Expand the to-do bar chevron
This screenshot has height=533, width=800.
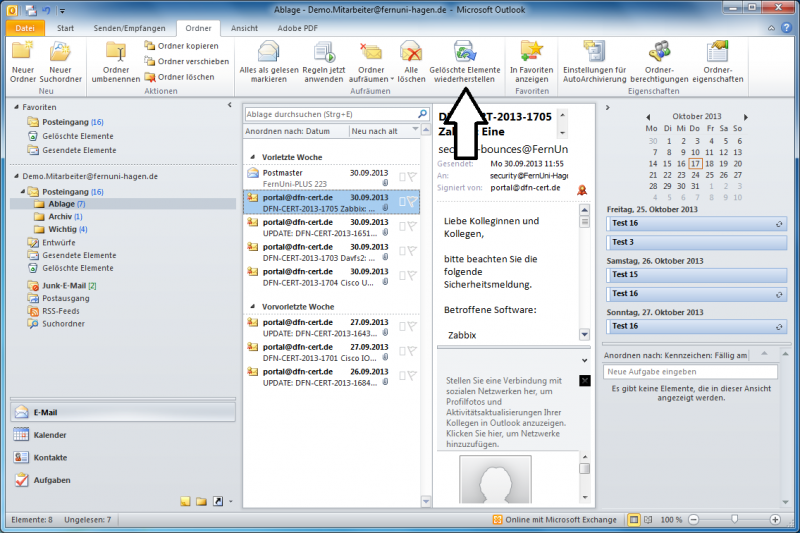(x=607, y=108)
